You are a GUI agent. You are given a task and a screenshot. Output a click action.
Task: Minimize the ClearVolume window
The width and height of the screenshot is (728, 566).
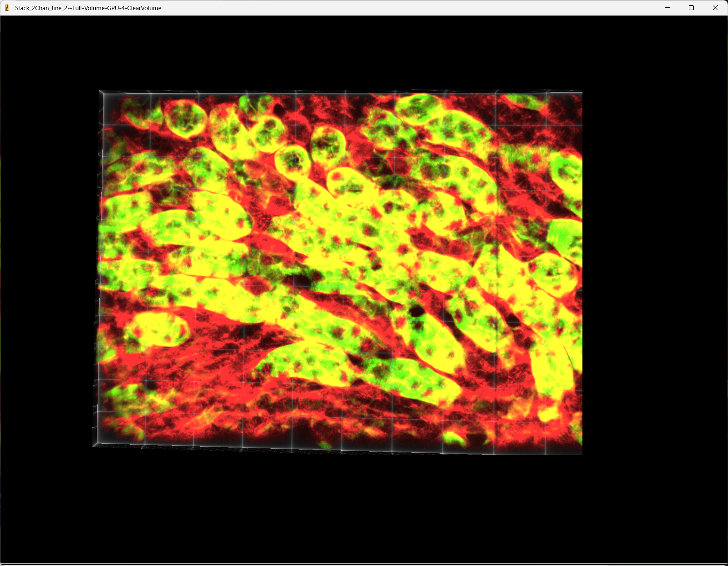(667, 8)
